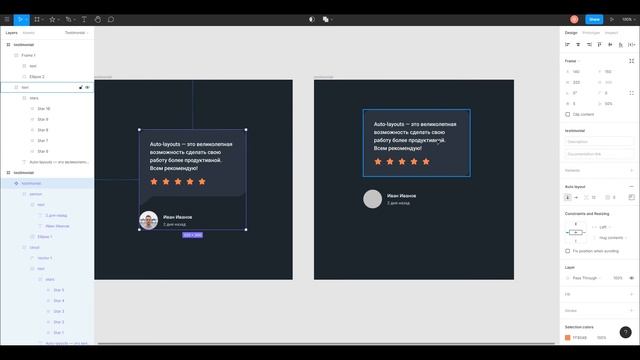Screen dimensions: 640x360
Task: Toggle the lock on hovered layer row
Action: 80,87
